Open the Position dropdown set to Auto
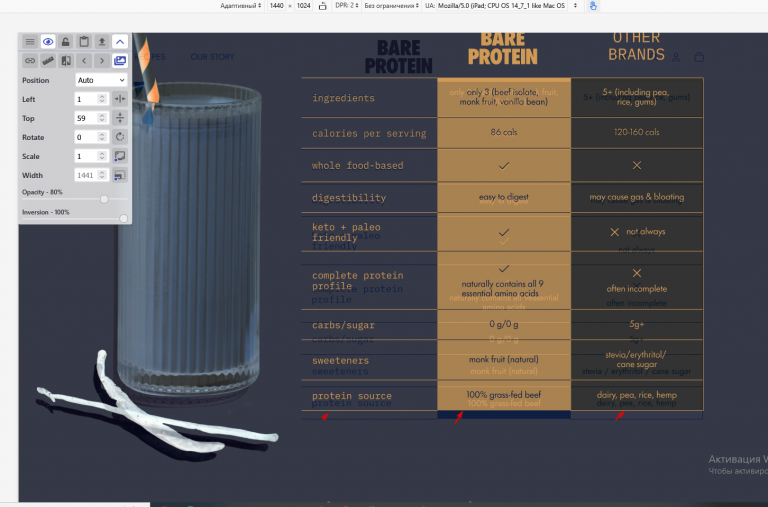Image resolution: width=768 pixels, height=507 pixels. click(101, 80)
